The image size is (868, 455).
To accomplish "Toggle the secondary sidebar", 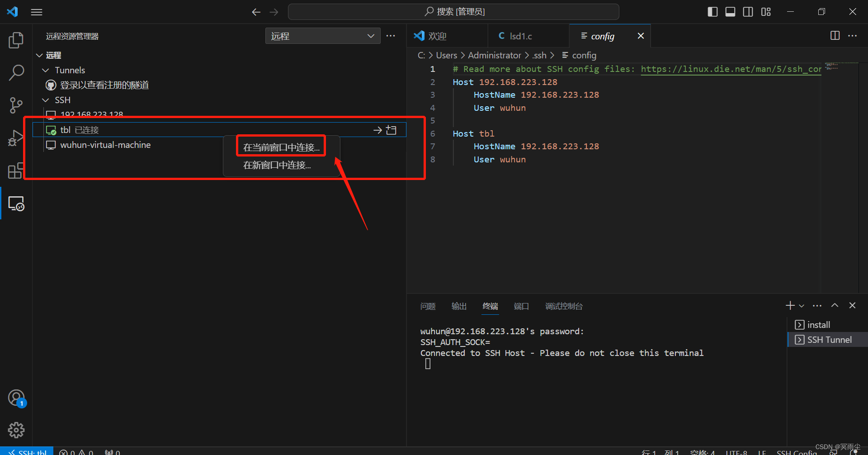I will [748, 12].
